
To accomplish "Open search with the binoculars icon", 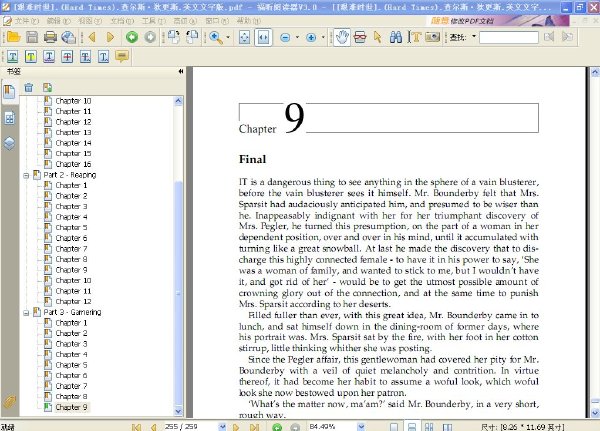I will pyautogui.click(x=396, y=37).
